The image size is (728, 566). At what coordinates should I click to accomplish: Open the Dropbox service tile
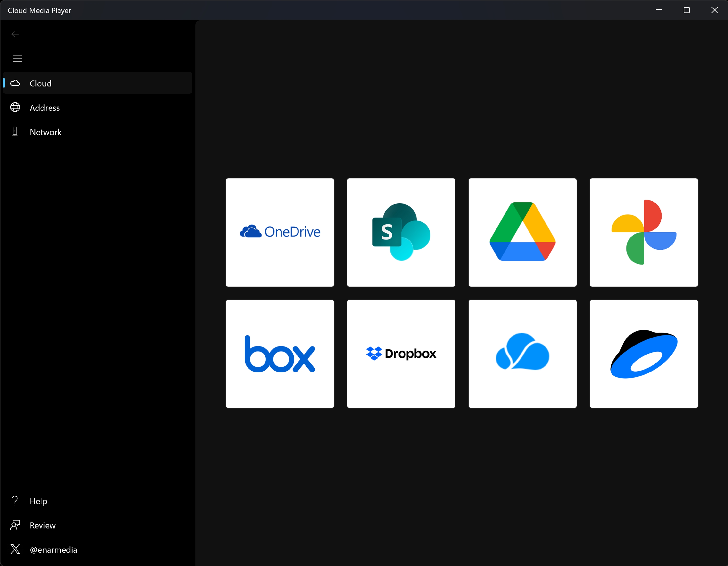(401, 354)
